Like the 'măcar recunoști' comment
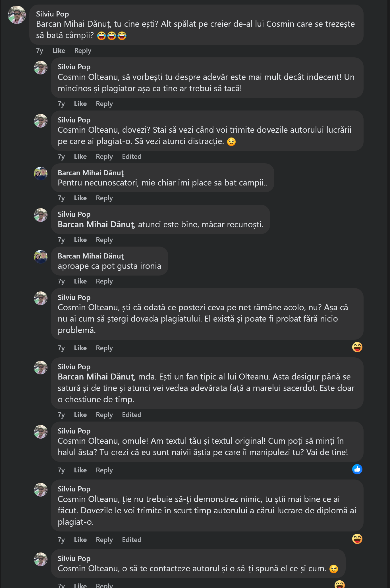This screenshot has height=588, width=390. pos(80,240)
